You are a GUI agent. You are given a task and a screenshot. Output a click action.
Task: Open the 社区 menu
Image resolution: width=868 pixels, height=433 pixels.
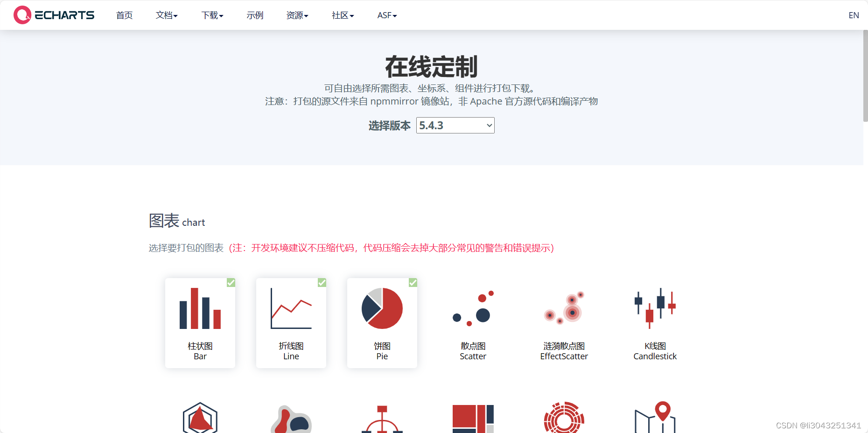[342, 15]
